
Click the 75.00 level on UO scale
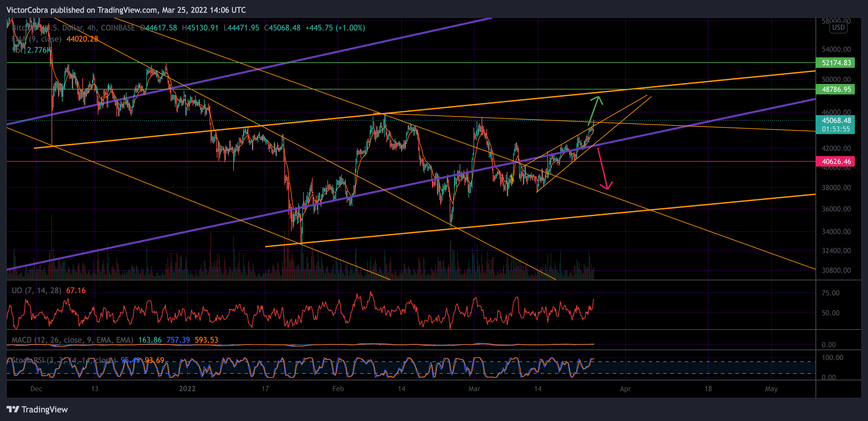pyautogui.click(x=830, y=293)
